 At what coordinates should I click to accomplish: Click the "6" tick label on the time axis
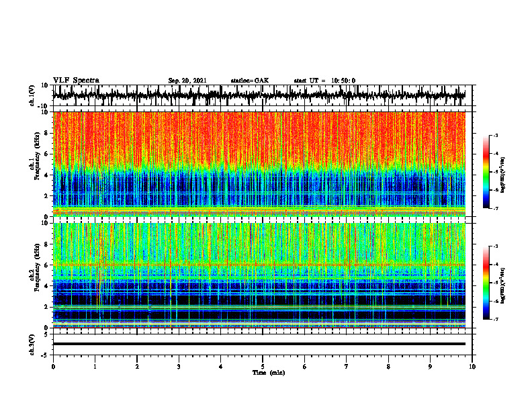tap(305, 367)
